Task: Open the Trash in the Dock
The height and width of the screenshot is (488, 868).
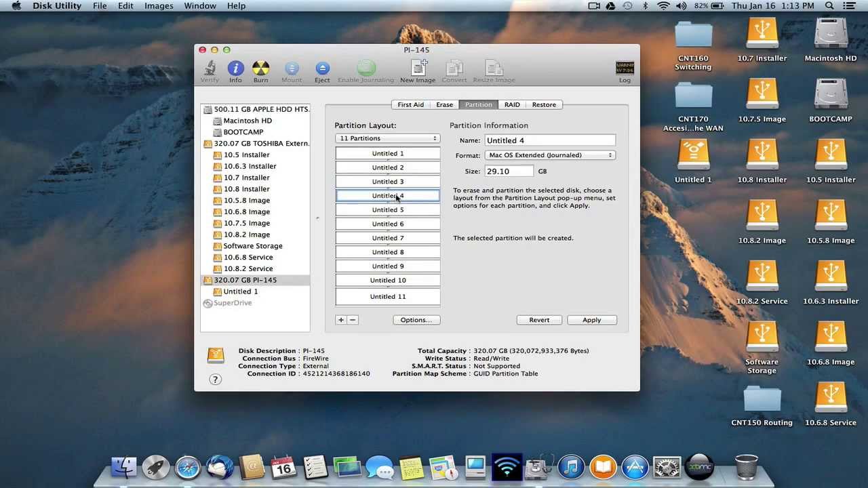Action: click(747, 467)
